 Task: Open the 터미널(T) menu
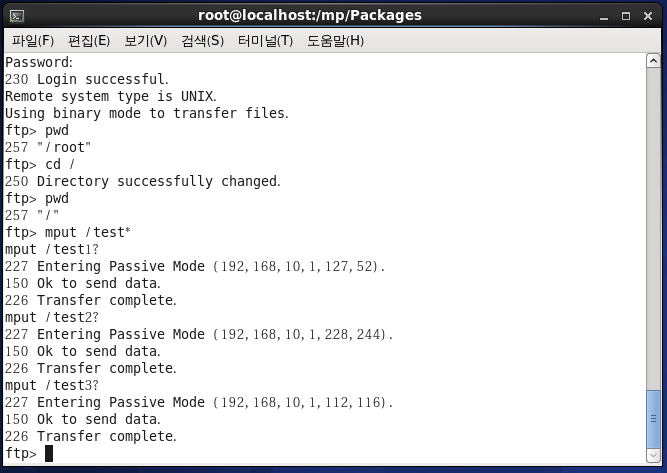(x=265, y=41)
